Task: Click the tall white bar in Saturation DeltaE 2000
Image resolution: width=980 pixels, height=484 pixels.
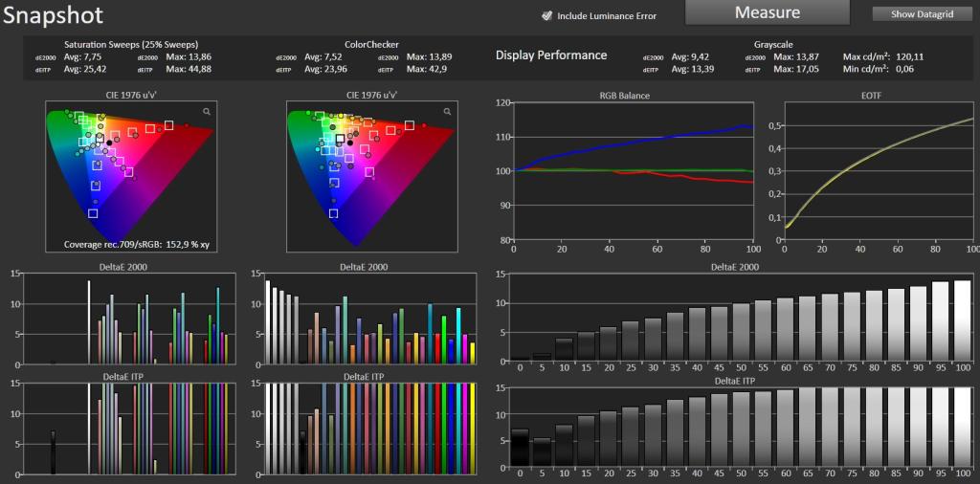Action: (x=89, y=322)
